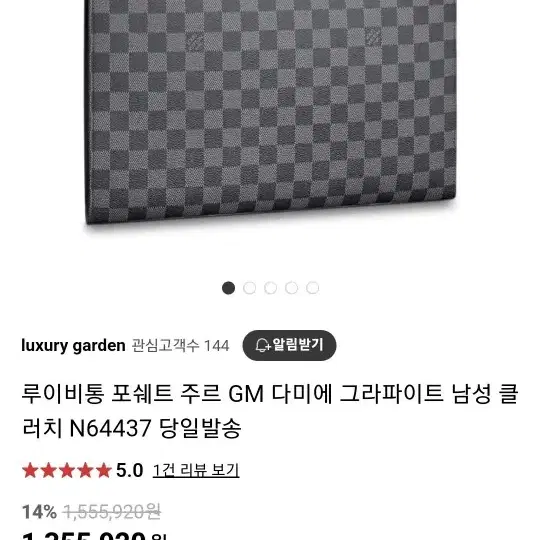Image resolution: width=540 pixels, height=540 pixels.
Task: Click the fifth red rating star
Action: click(x=103, y=470)
